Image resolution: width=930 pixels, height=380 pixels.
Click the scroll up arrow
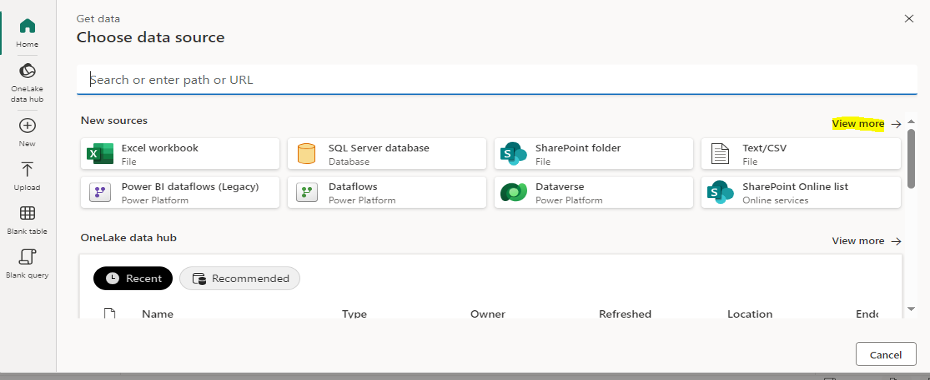911,121
